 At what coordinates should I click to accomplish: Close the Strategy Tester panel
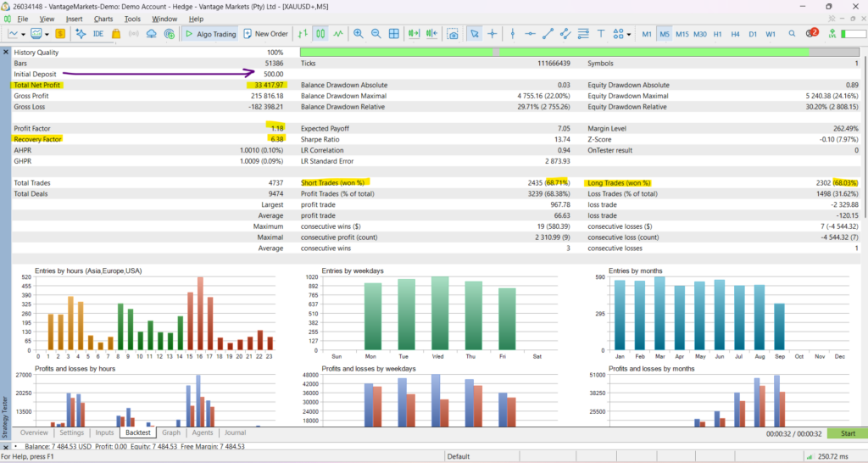[x=6, y=52]
